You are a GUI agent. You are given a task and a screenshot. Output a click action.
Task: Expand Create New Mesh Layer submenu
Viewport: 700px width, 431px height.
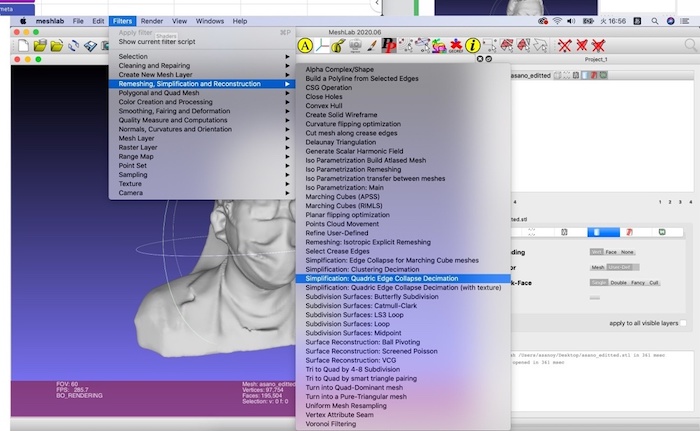[202, 75]
